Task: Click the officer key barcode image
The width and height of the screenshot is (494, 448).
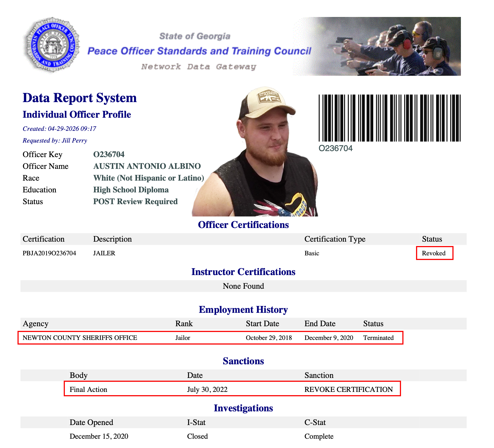Action: 390,118
